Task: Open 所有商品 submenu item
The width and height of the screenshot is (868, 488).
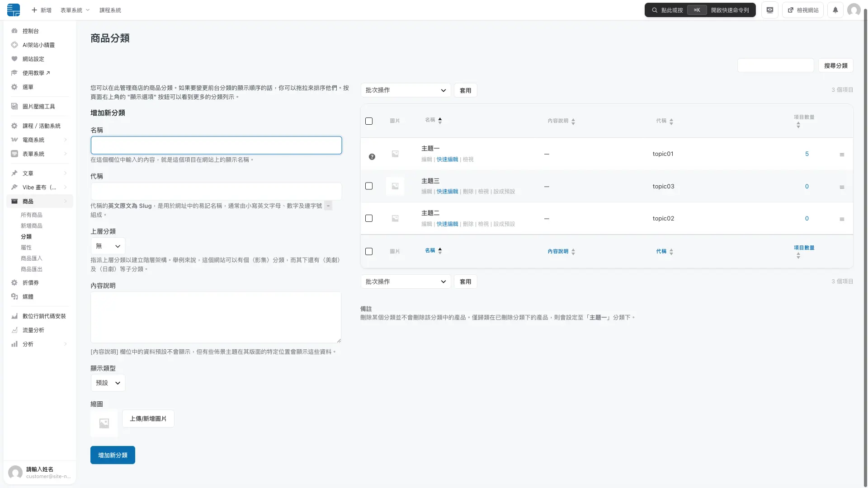Action: pos(32,215)
